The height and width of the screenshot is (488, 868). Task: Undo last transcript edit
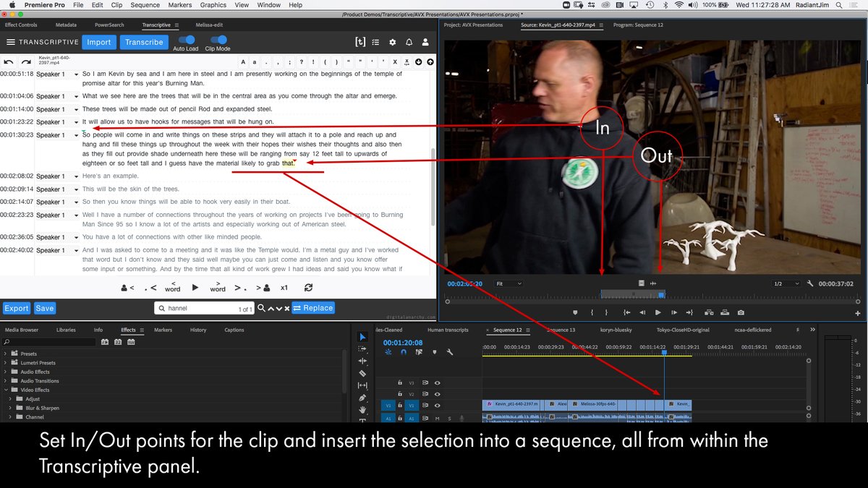9,62
